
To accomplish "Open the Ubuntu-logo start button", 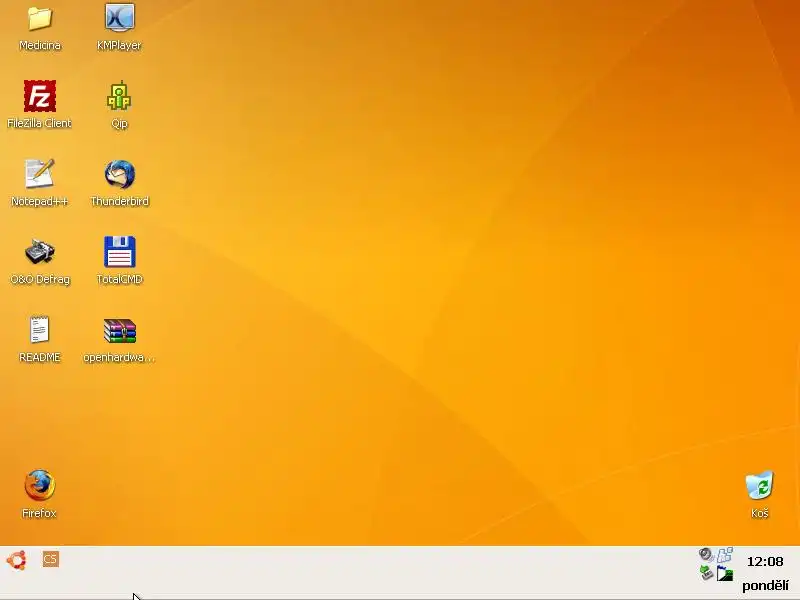I will coord(16,560).
